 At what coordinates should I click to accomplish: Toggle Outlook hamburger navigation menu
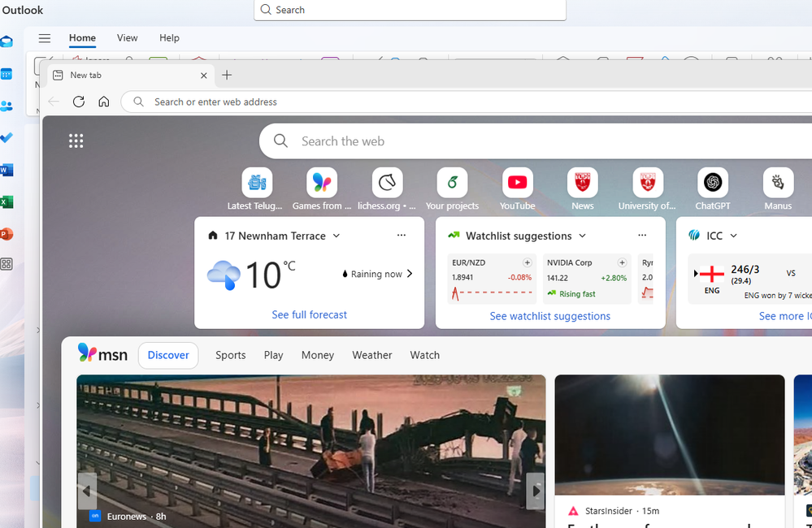[45, 38]
